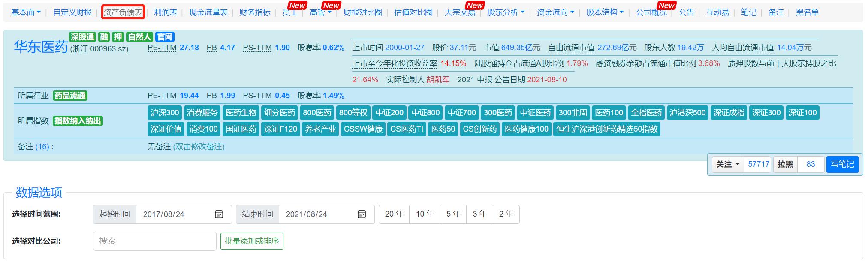Image resolution: width=868 pixels, height=265 pixels.
Task: Open the 公司概况 tab
Action: point(651,12)
